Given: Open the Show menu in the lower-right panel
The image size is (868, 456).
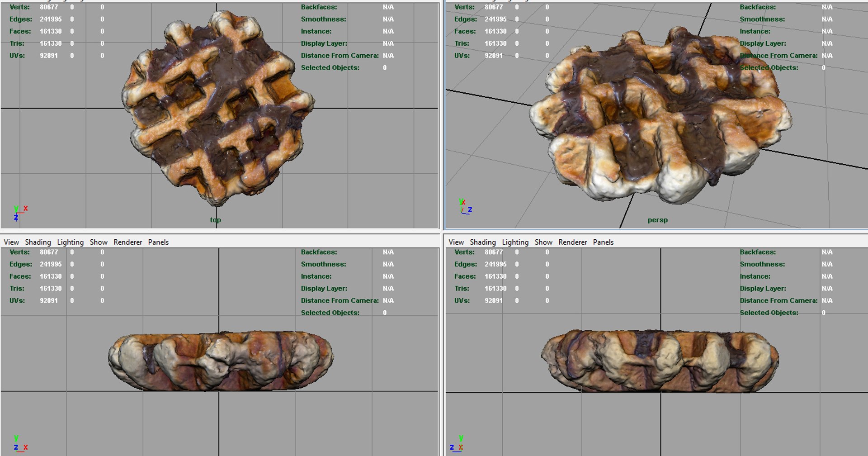Looking at the screenshot, I should [x=543, y=242].
